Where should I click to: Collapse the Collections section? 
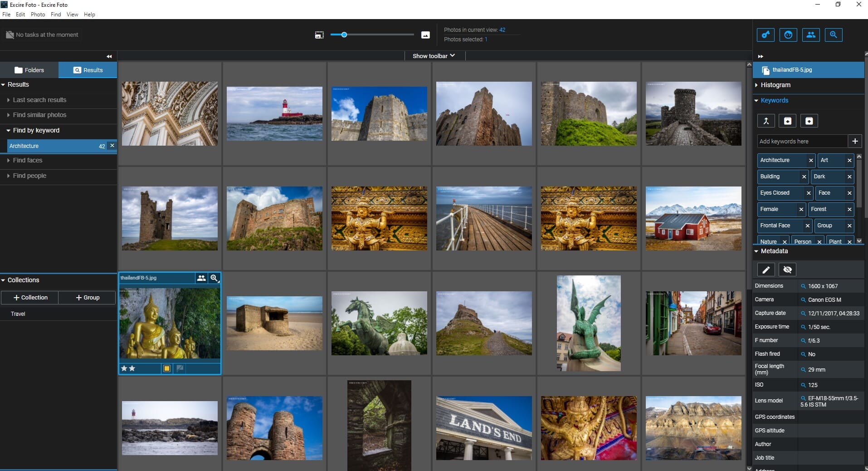click(3, 280)
